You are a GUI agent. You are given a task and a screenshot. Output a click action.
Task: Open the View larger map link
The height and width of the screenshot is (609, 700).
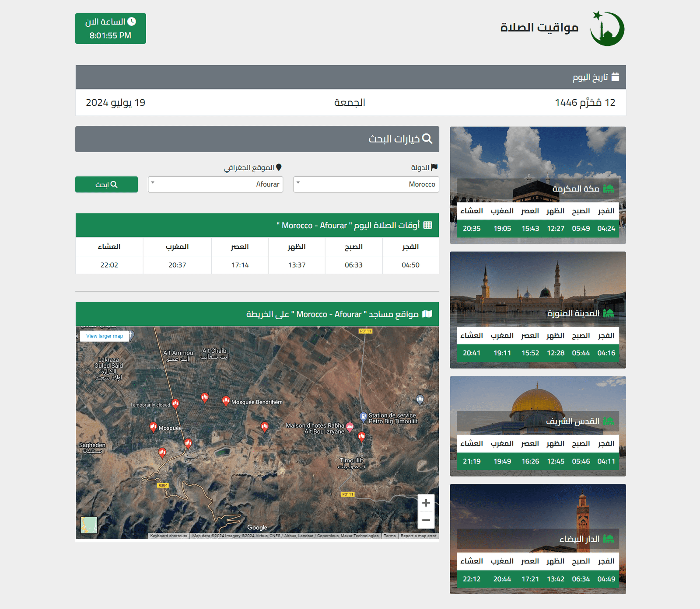click(x=105, y=336)
